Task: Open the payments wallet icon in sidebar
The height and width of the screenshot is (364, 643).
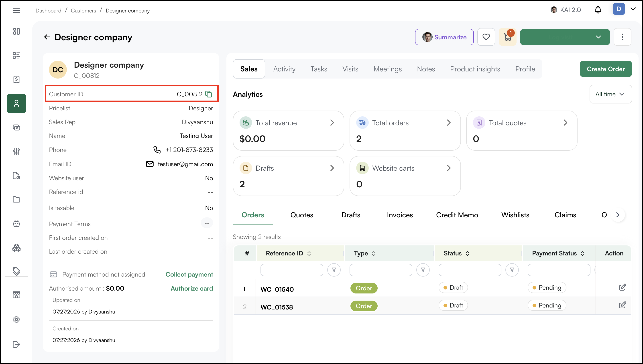Action: pos(16,127)
